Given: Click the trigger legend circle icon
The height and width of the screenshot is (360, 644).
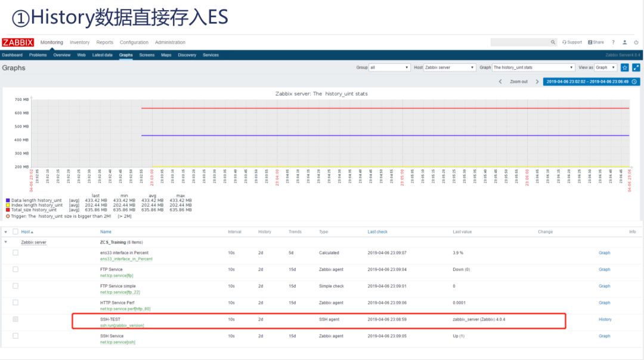Looking at the screenshot, I should click(8, 216).
